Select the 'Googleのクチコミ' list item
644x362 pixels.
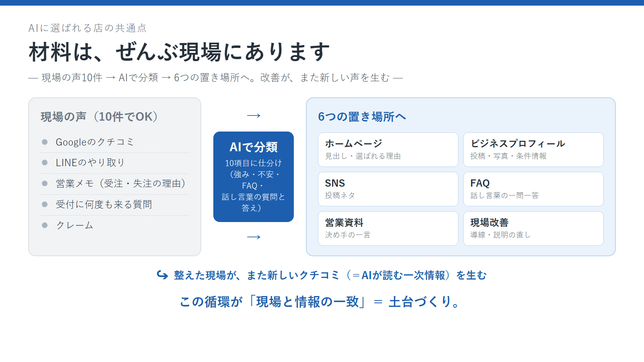(x=115, y=142)
